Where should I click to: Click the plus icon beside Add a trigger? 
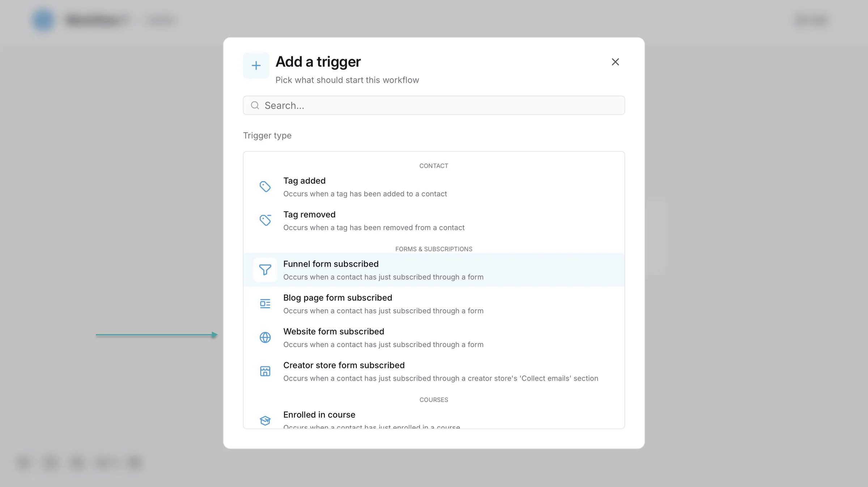click(256, 65)
